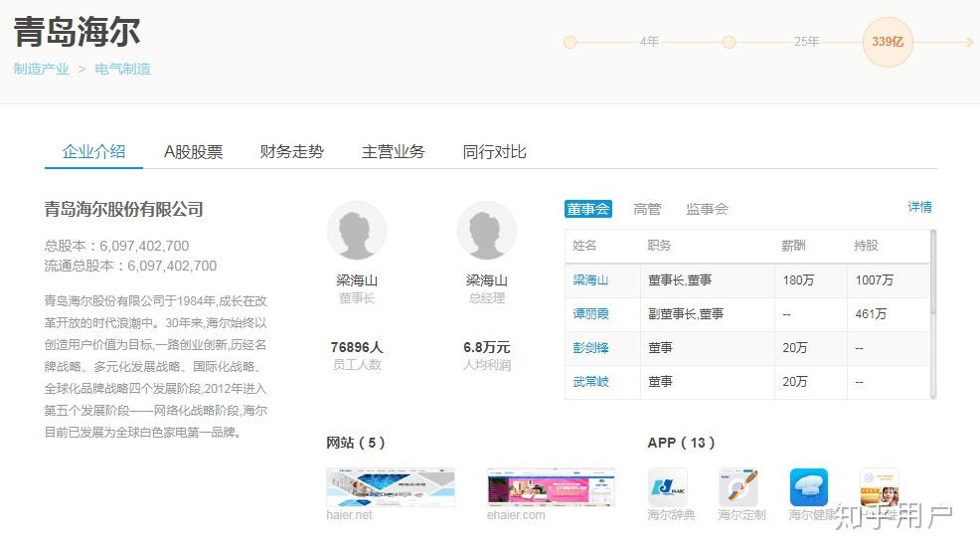The image size is (980, 551).
Task: Open the 电气制造 breadcrumb link
Action: (122, 69)
